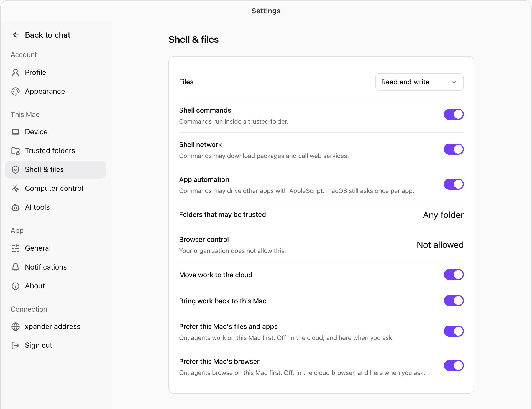Navigate to AI tools
Viewport: 532px width, 409px height.
click(56, 207)
